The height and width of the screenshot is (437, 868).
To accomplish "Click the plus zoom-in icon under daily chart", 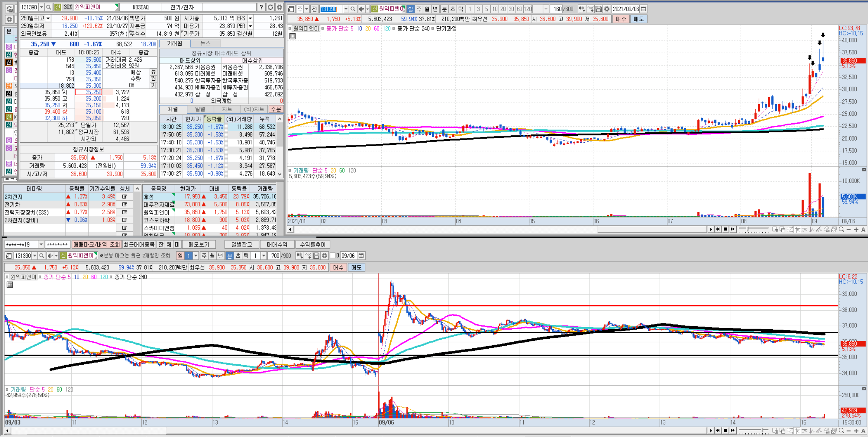I will [x=856, y=230].
